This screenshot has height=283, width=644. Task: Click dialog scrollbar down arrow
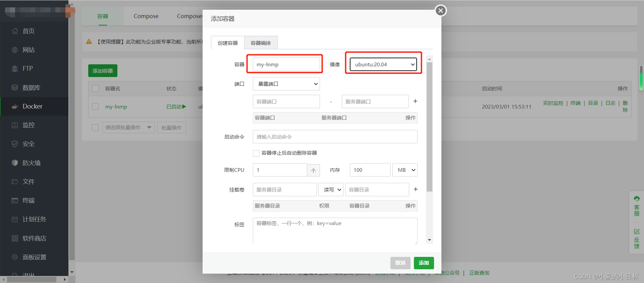click(429, 240)
